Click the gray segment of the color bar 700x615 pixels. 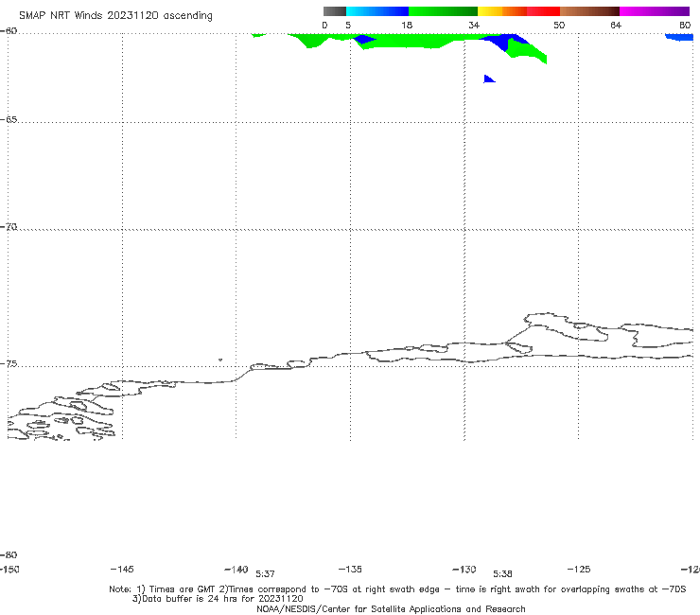[334, 11]
